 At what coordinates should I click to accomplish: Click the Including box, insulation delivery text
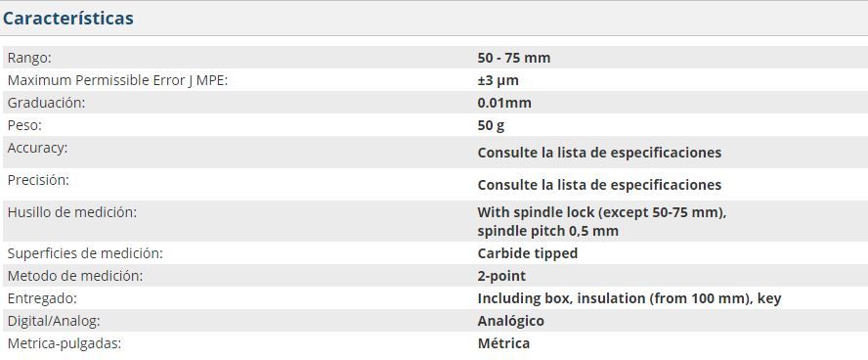pyautogui.click(x=629, y=298)
